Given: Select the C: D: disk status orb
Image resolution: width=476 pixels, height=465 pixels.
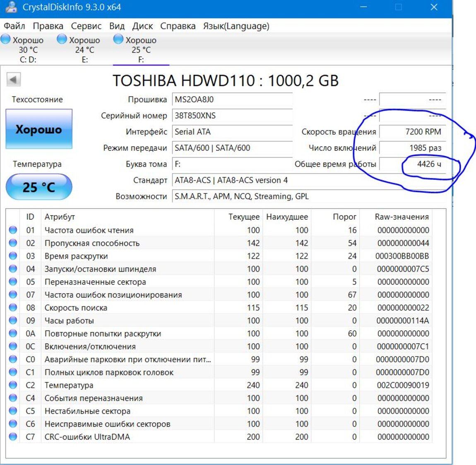Looking at the screenshot, I should pos(6,39).
